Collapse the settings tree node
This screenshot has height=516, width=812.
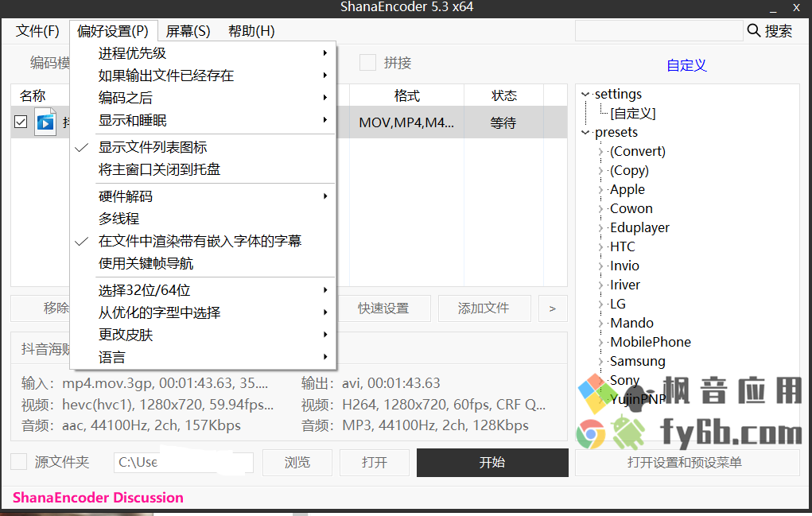[x=585, y=94]
